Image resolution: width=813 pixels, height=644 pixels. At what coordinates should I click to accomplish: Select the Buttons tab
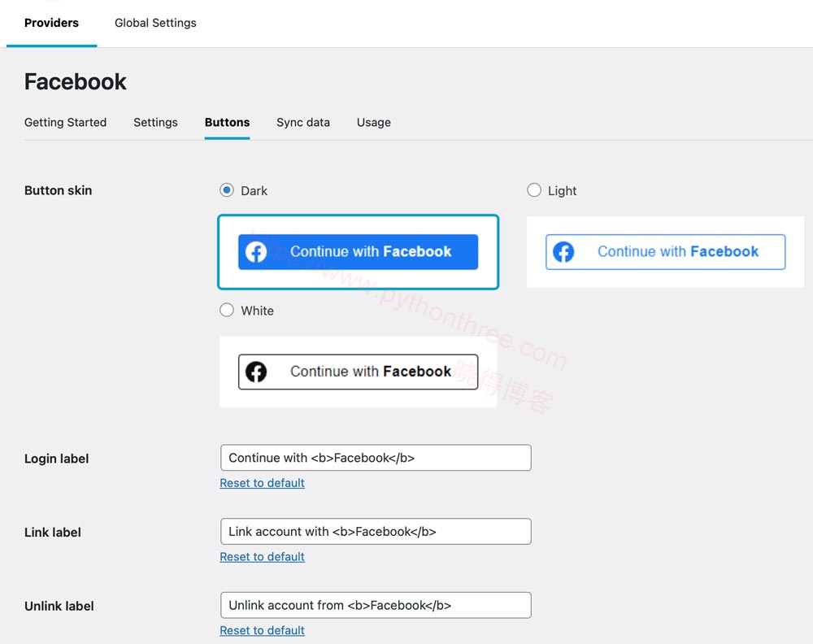tap(227, 122)
